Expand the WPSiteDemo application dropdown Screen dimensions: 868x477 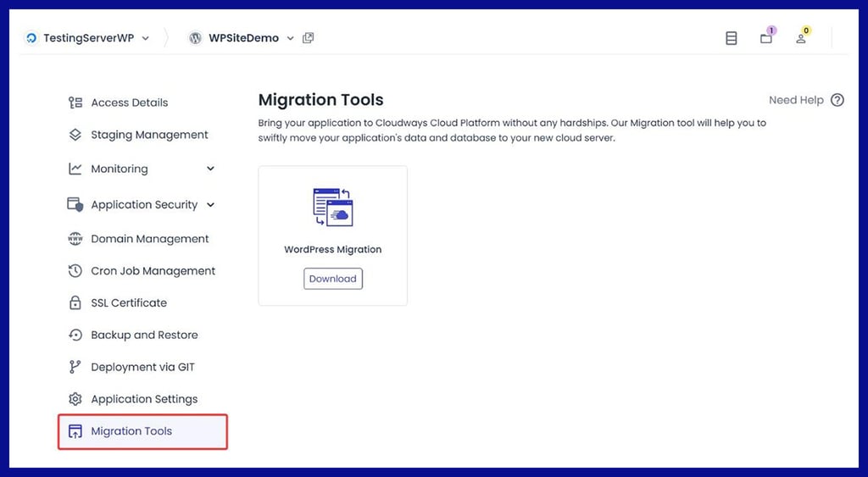click(x=290, y=38)
